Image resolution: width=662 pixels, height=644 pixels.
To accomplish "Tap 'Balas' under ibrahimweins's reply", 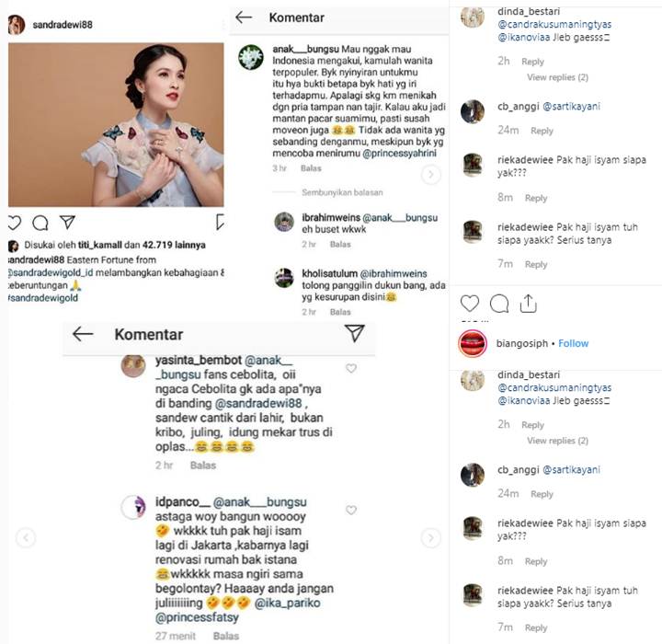I will [340, 245].
